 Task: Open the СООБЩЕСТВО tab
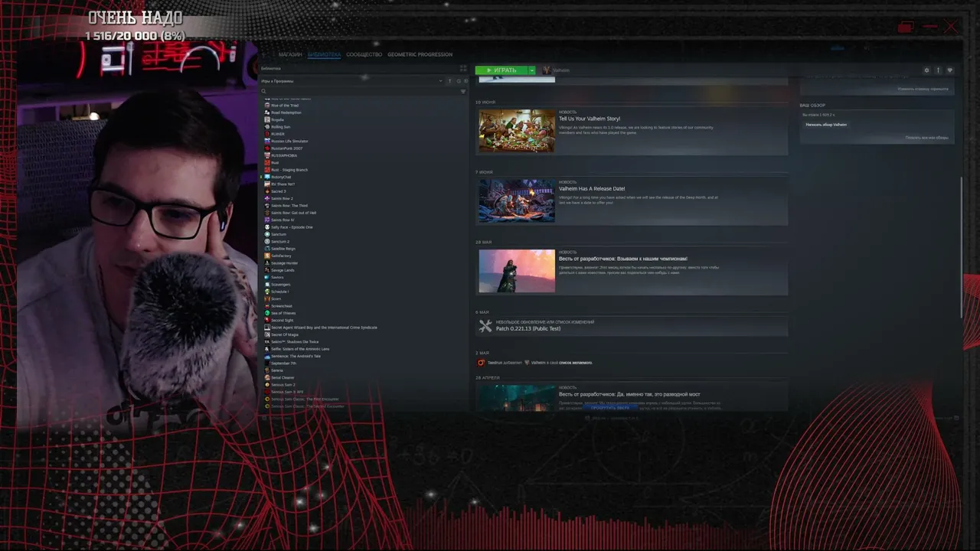point(364,54)
